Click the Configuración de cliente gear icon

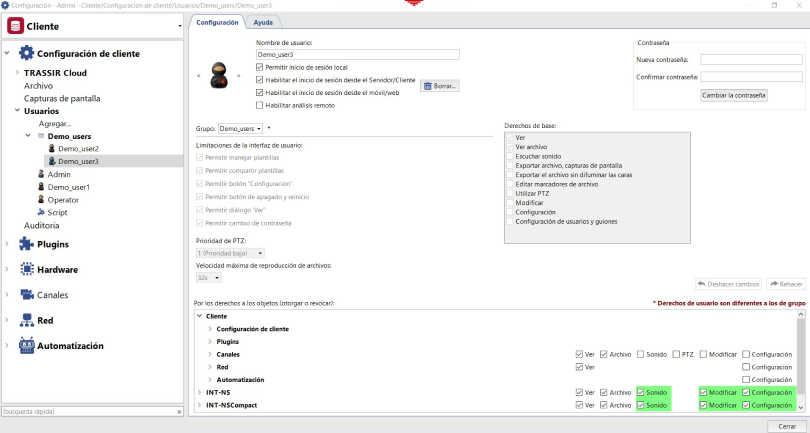27,53
